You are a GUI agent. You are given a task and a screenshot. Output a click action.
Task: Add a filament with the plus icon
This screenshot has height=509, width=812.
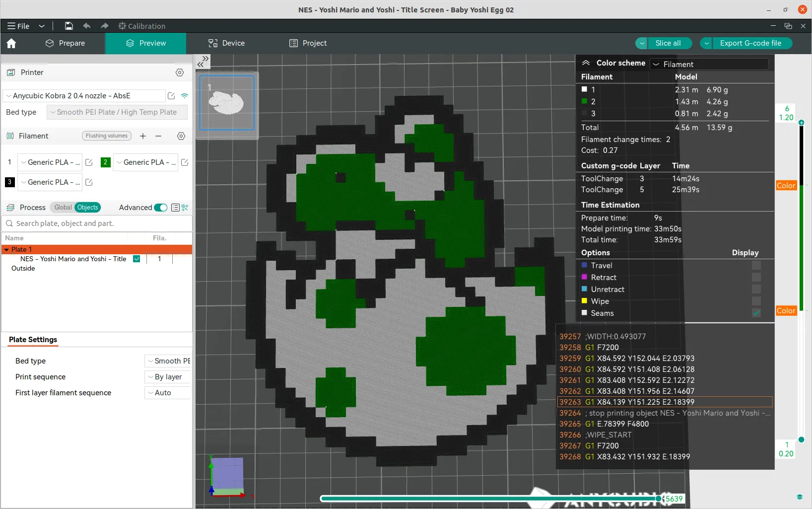pyautogui.click(x=143, y=136)
